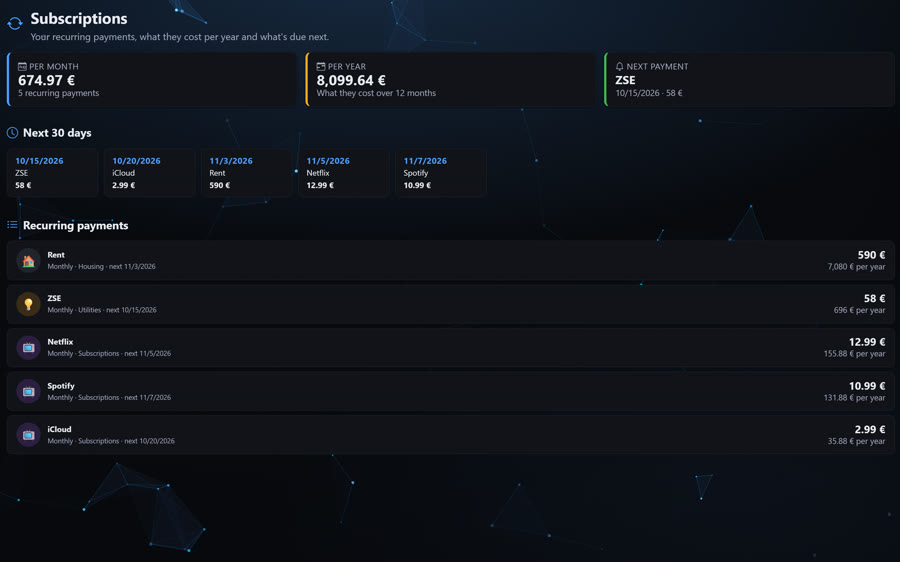This screenshot has width=900, height=562.
Task: Open the 10/20/2026 iCloud upcoming card
Action: coord(150,173)
